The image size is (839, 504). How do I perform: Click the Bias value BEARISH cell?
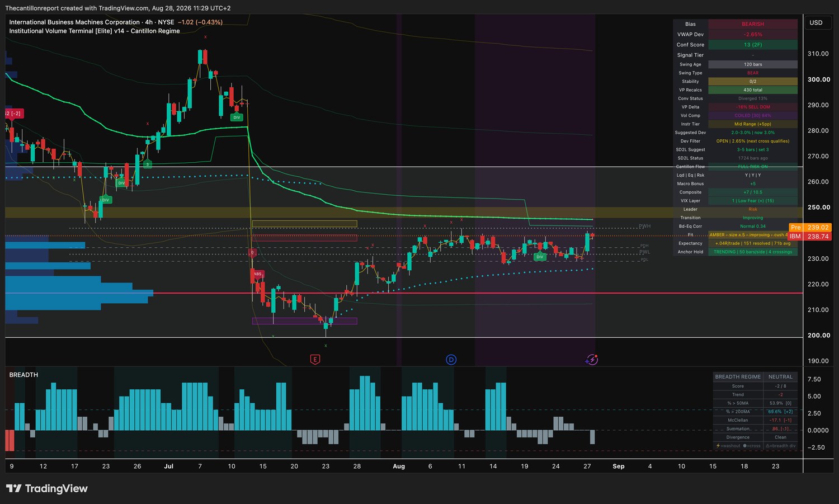[753, 24]
